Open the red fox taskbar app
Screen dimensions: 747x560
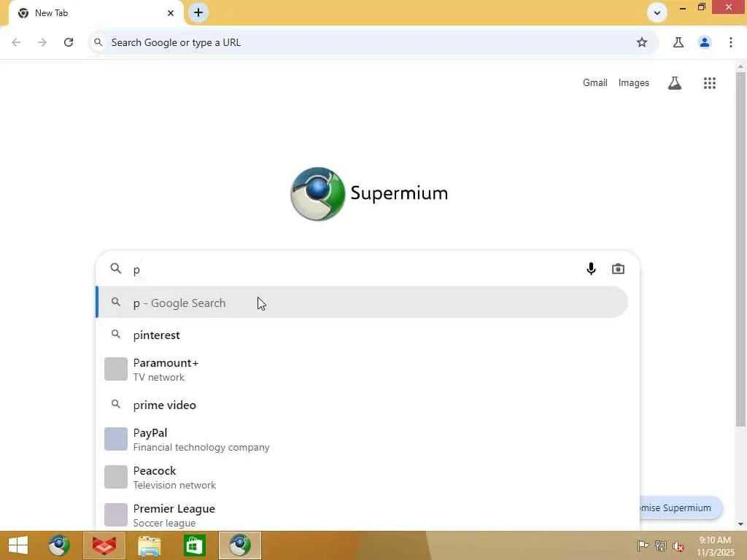point(104,545)
